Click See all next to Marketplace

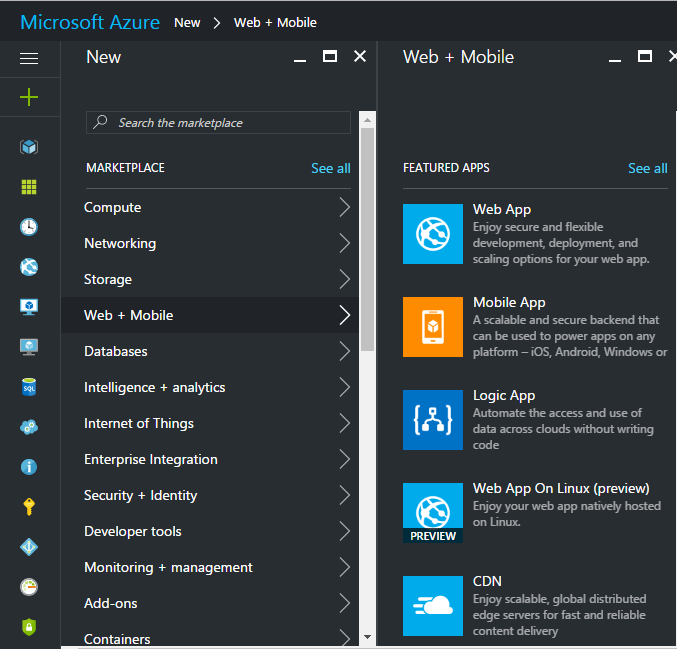coord(331,168)
